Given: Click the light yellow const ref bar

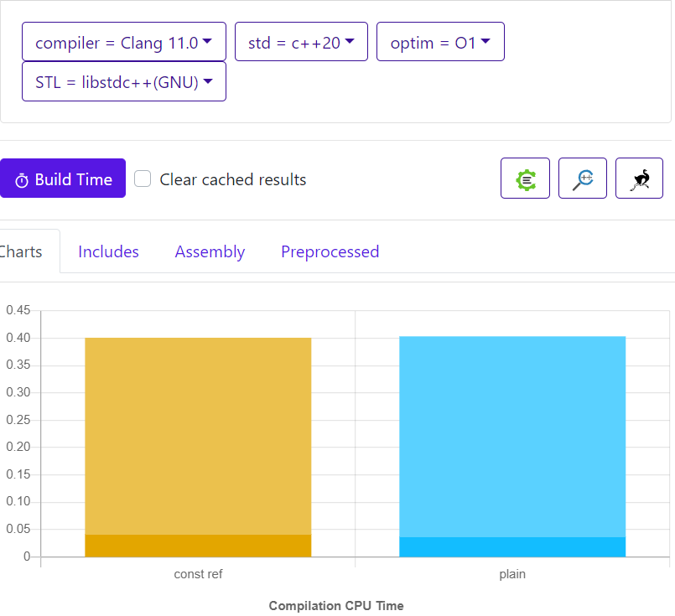Looking at the screenshot, I should click(x=198, y=436).
